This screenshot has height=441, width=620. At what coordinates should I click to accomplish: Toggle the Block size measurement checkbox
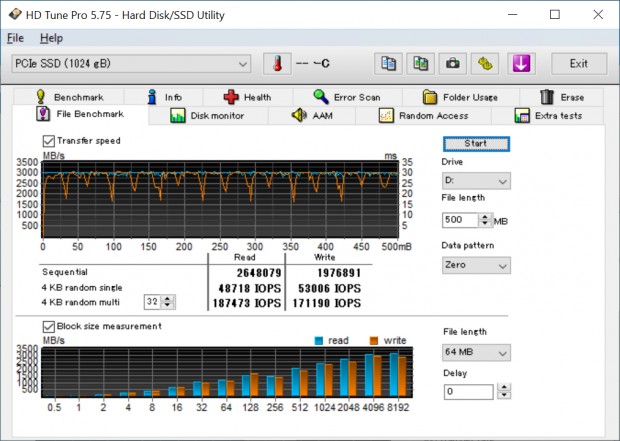(49, 326)
